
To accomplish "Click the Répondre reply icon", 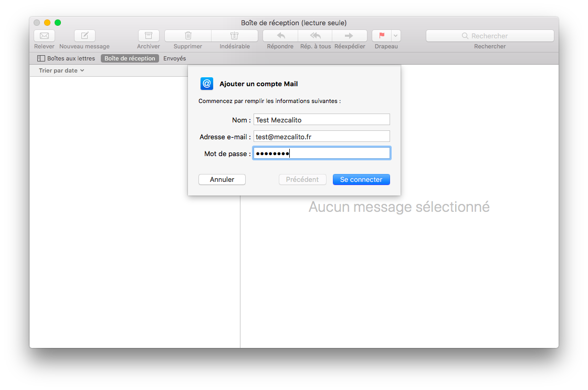I will (279, 36).
